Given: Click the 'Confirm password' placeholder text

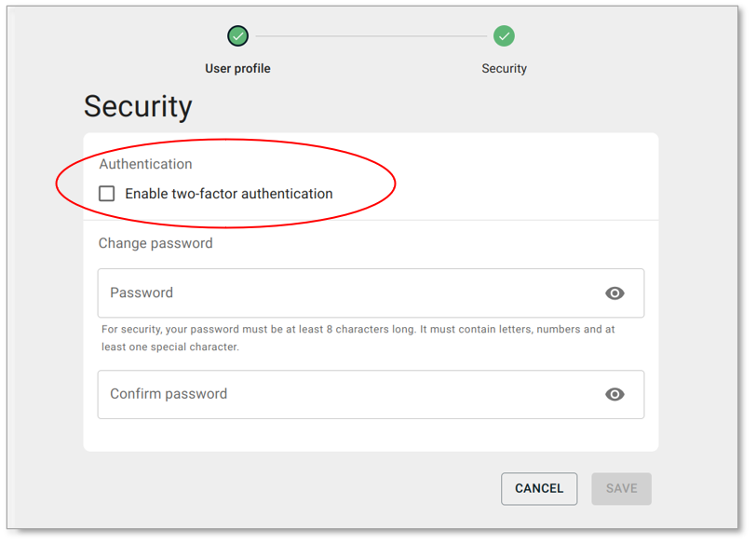Looking at the screenshot, I should pos(169,394).
